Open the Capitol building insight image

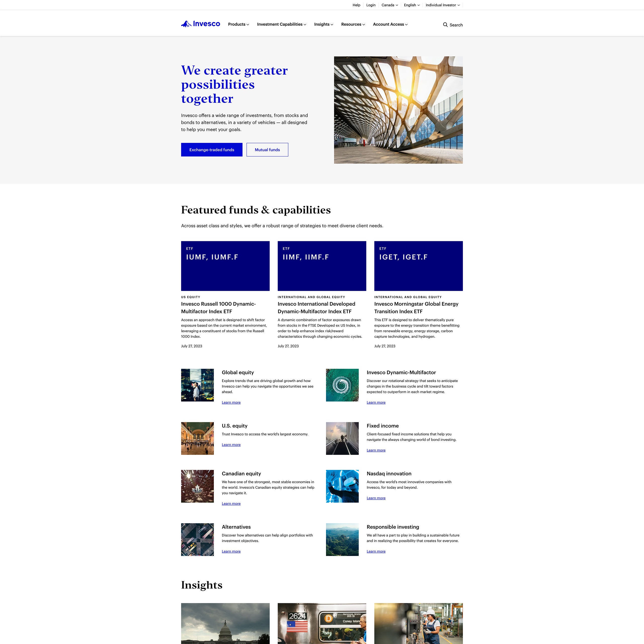tap(225, 623)
